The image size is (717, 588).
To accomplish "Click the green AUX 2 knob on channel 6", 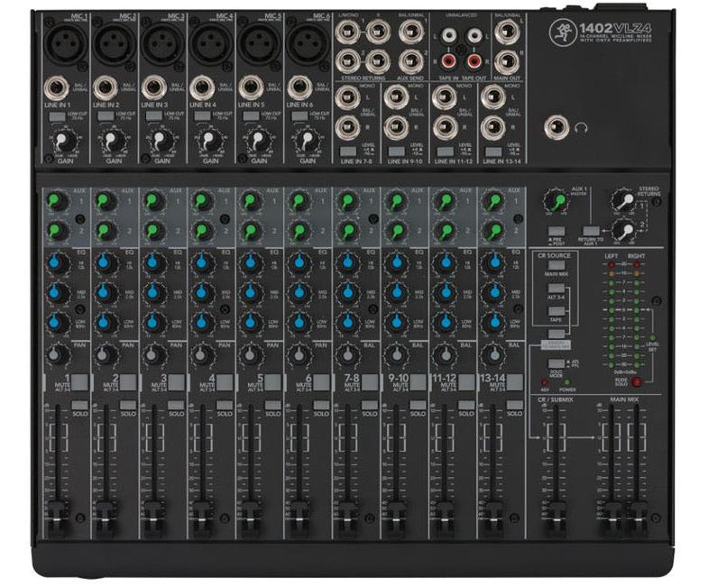I will (299, 231).
